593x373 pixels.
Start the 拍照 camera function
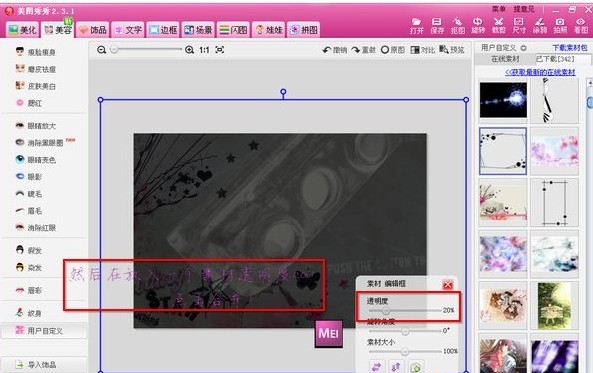560,26
